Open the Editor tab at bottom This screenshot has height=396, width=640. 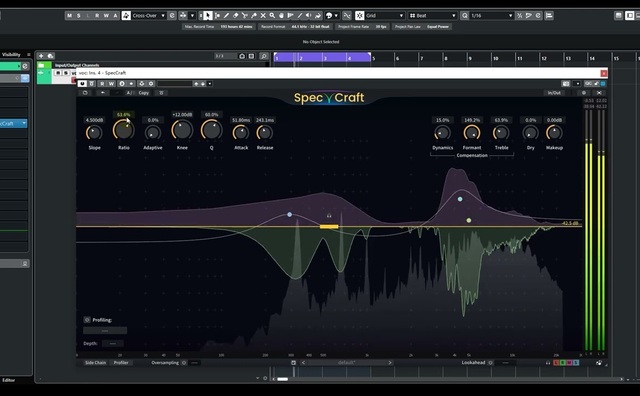9,380
